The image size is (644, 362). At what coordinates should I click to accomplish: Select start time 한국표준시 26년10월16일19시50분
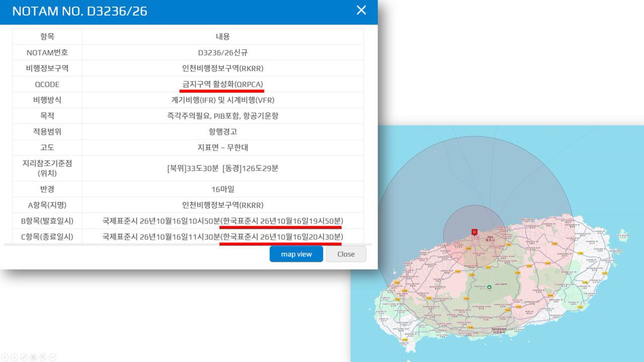[282, 221]
